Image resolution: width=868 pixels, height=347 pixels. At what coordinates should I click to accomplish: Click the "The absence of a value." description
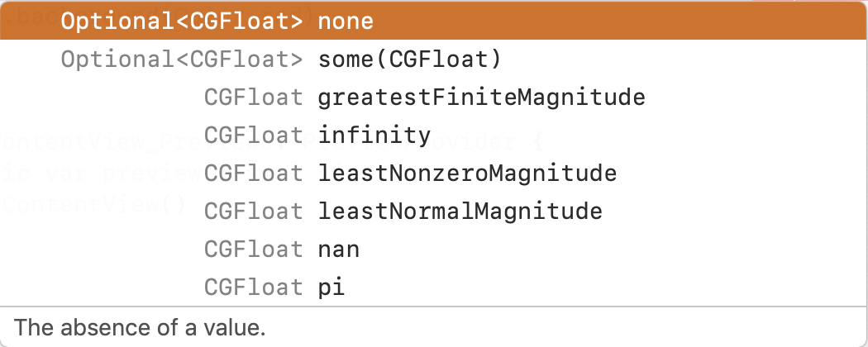(140, 327)
